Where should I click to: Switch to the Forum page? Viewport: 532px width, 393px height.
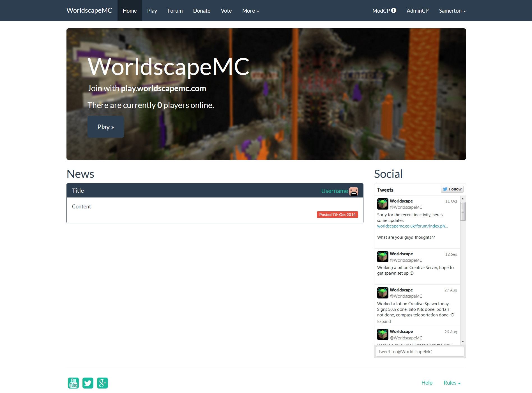coord(175,11)
